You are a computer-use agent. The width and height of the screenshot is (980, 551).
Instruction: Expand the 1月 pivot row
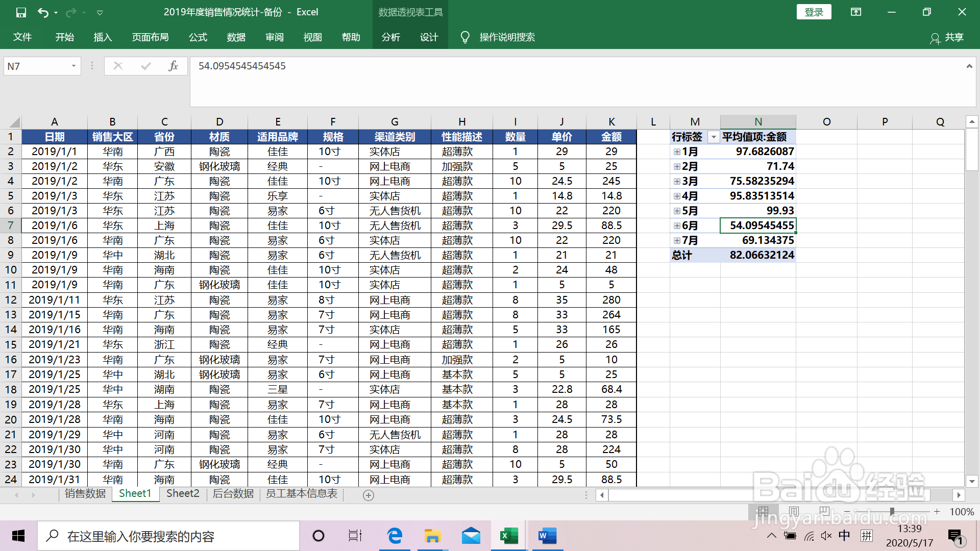point(677,152)
